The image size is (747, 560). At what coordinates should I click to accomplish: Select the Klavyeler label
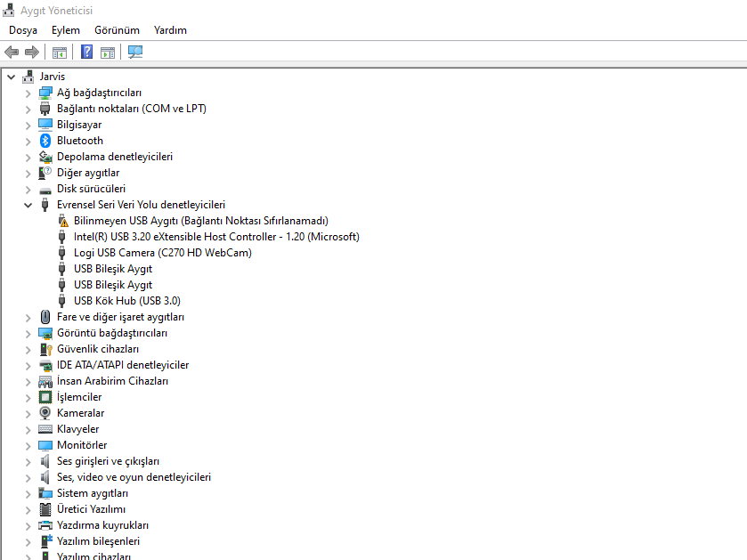pos(78,429)
